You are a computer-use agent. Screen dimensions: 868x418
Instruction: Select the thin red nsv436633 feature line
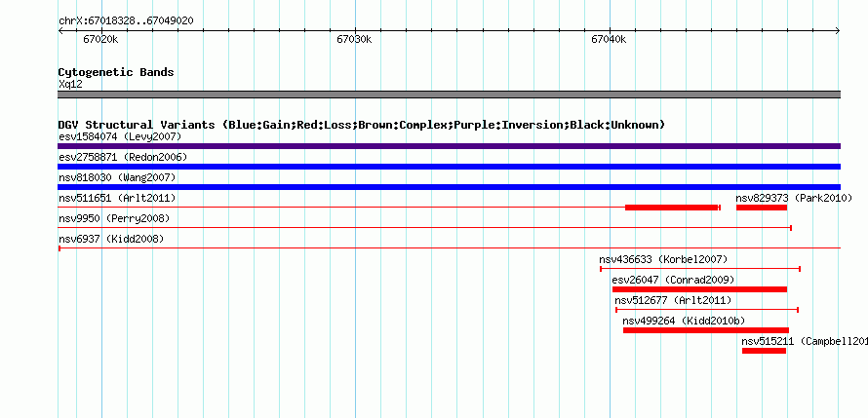(x=700, y=269)
